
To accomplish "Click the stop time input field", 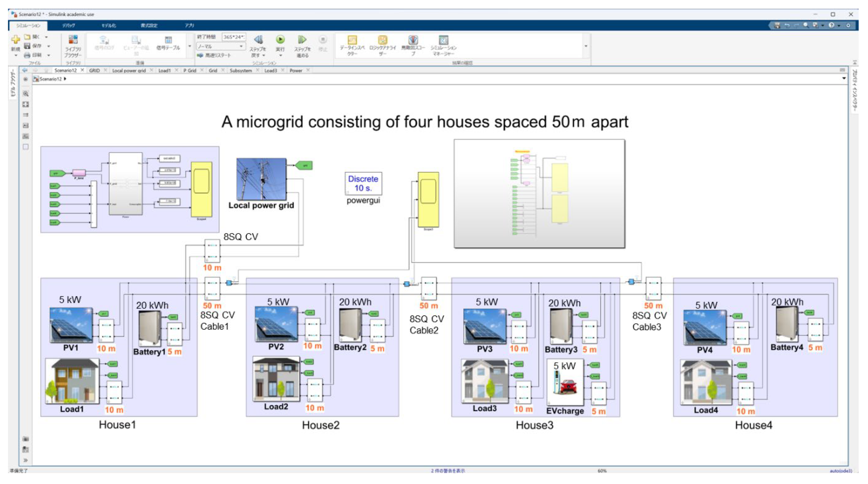I will [234, 37].
